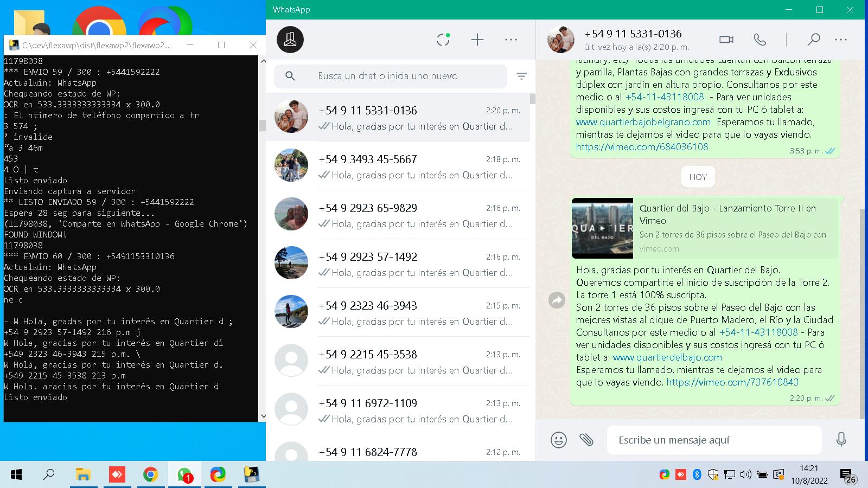Open the www.quartierbajobelgrano.com link
Image resolution: width=868 pixels, height=488 pixels.
click(x=643, y=122)
